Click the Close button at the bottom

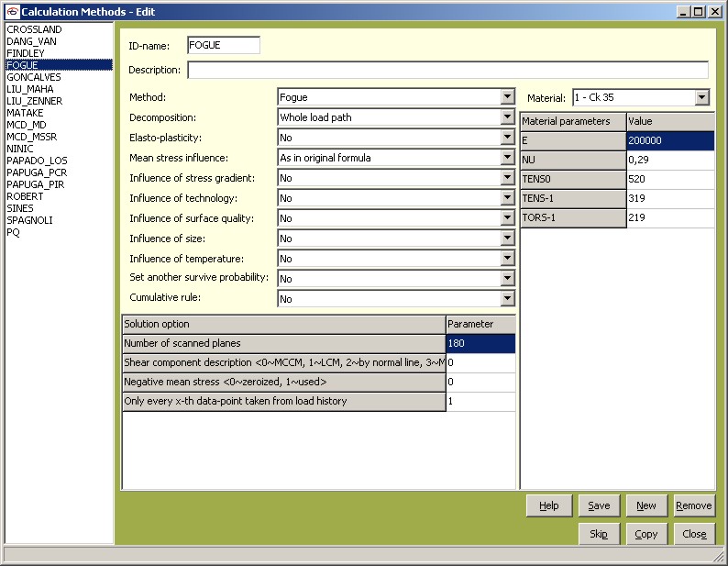[694, 534]
